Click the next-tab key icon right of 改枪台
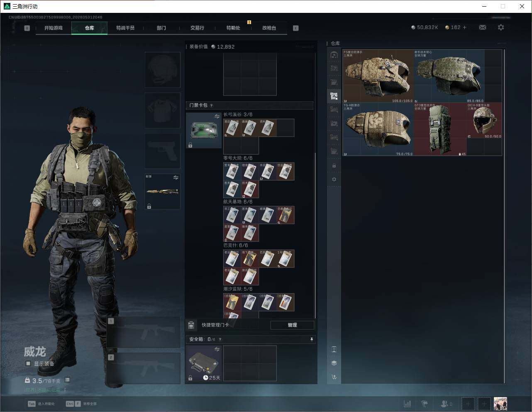 point(296,28)
